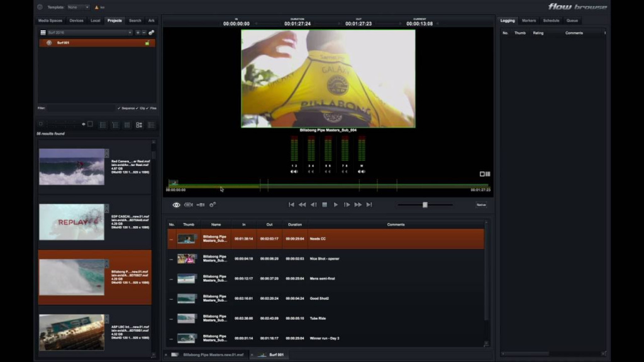Adjust the shuttle speed slider
This screenshot has height=362, width=644.
pyautogui.click(x=425, y=205)
